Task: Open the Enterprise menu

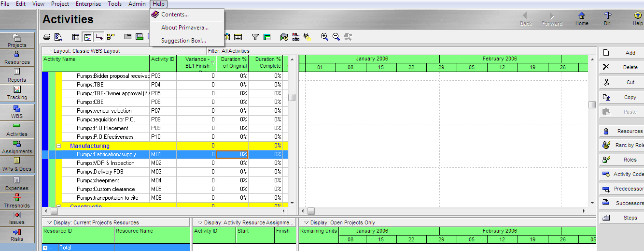Action: (x=88, y=4)
